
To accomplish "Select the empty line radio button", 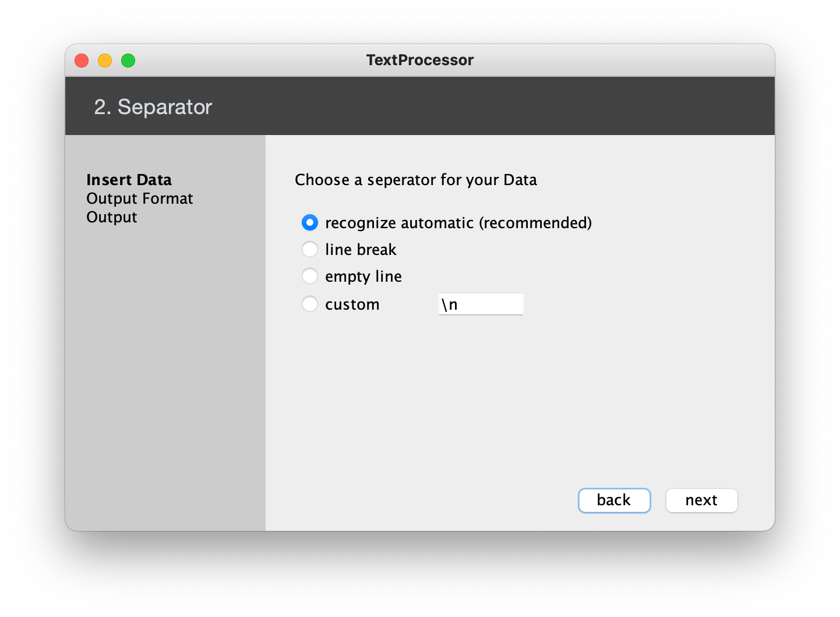I will pyautogui.click(x=310, y=276).
